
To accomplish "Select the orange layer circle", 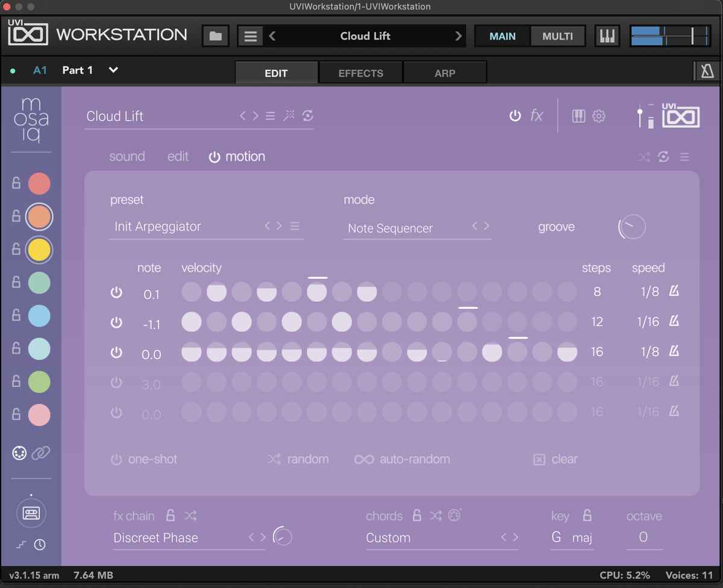I will [x=39, y=217].
